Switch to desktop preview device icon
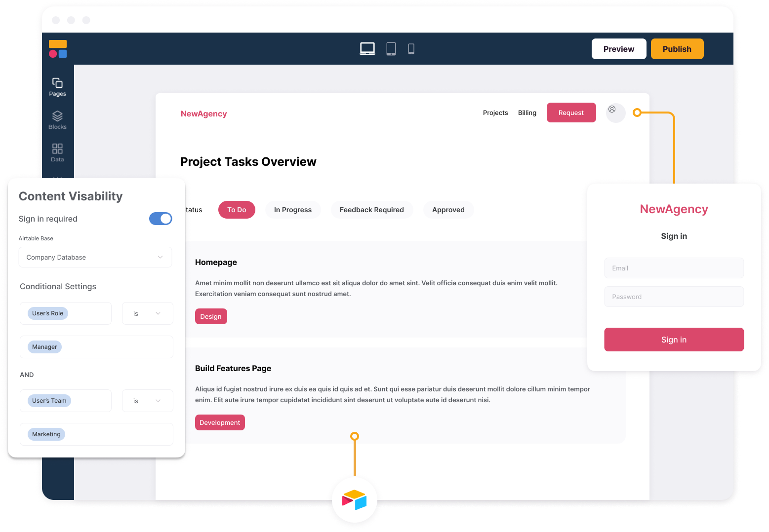The image size is (769, 532). coord(367,49)
